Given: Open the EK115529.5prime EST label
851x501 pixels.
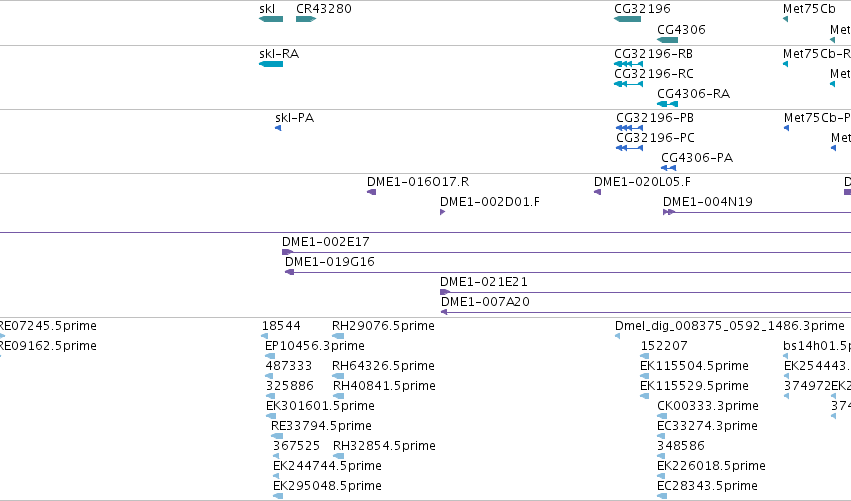Looking at the screenshot, I should pyautogui.click(x=694, y=386).
